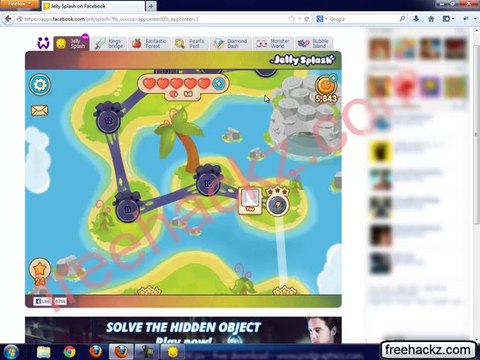Click the Jelly Splash title logo
This screenshot has width=480, height=360.
[x=303, y=60]
